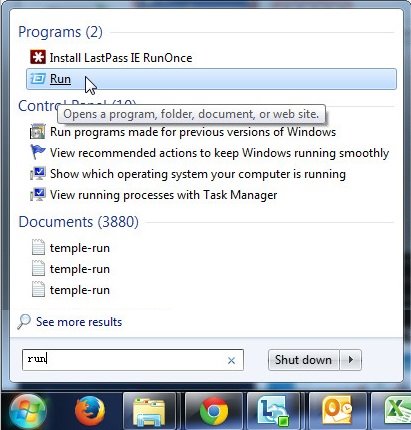Open Outlook from the taskbar
Screen dimensions: 411x430
pos(337,411)
